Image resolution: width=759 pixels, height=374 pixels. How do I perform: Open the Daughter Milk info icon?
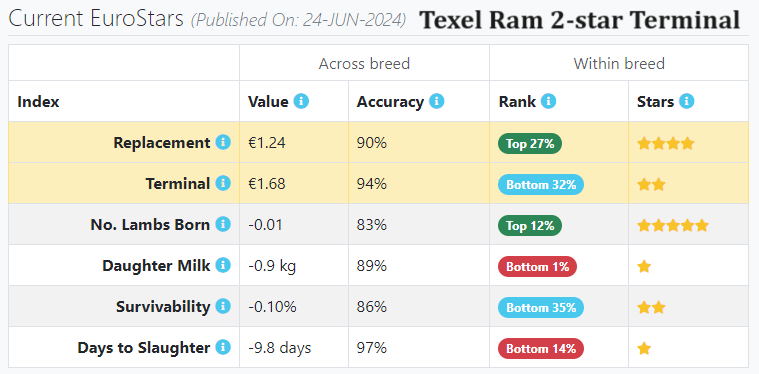pos(223,265)
